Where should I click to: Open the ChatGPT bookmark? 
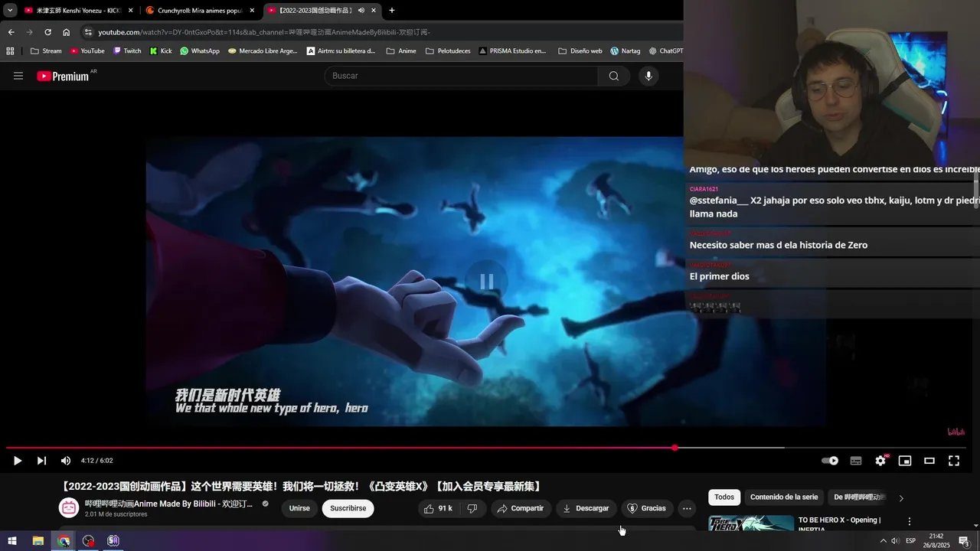click(666, 51)
